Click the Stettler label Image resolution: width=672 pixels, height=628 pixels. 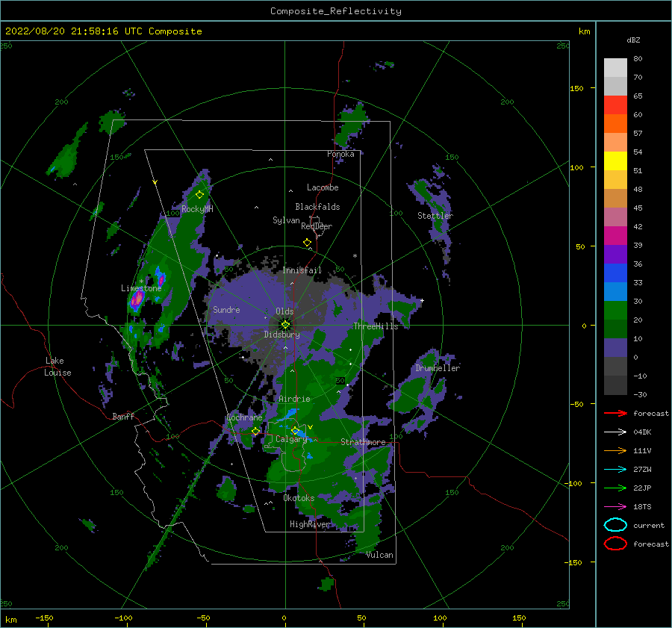435,216
